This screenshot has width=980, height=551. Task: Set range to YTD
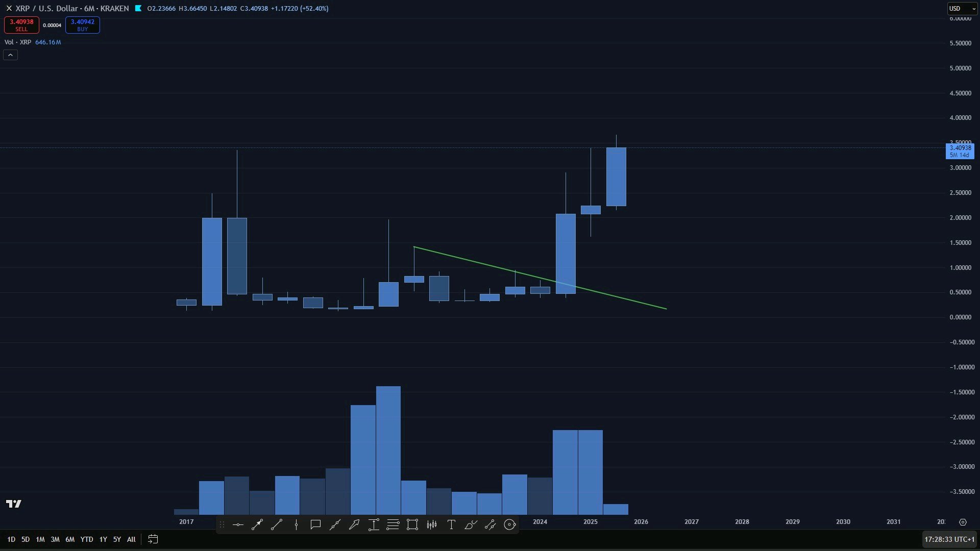pyautogui.click(x=87, y=539)
